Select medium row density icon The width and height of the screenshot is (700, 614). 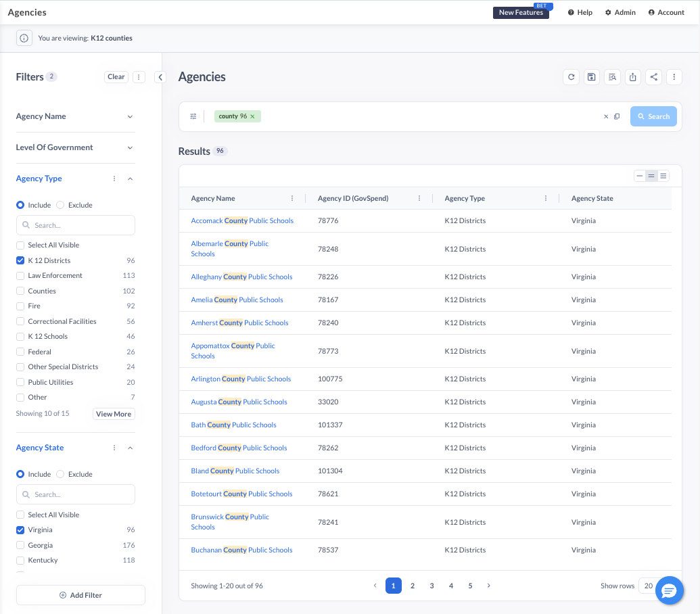point(651,176)
